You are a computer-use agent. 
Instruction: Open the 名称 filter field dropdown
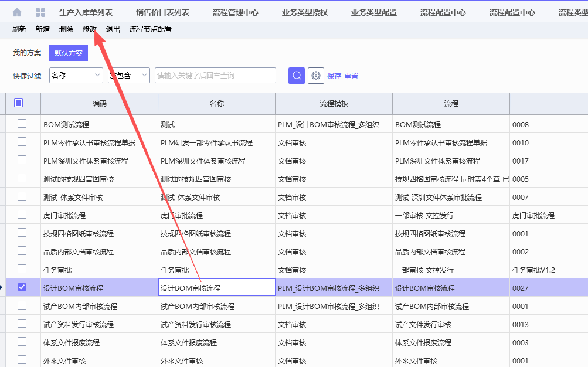point(76,76)
